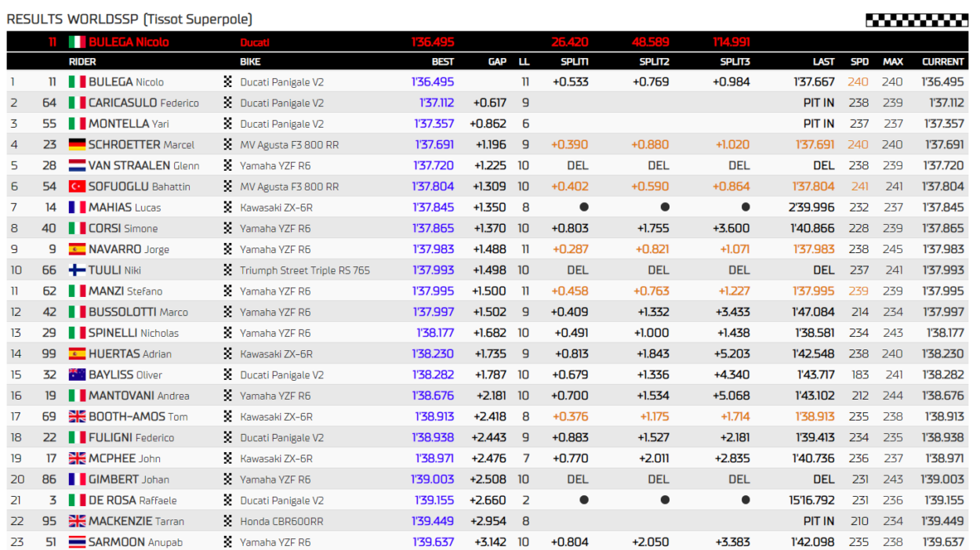Click Triumph Street Triple RS 765 bike entry
Image resolution: width=980 pixels, height=550 pixels.
304,270
